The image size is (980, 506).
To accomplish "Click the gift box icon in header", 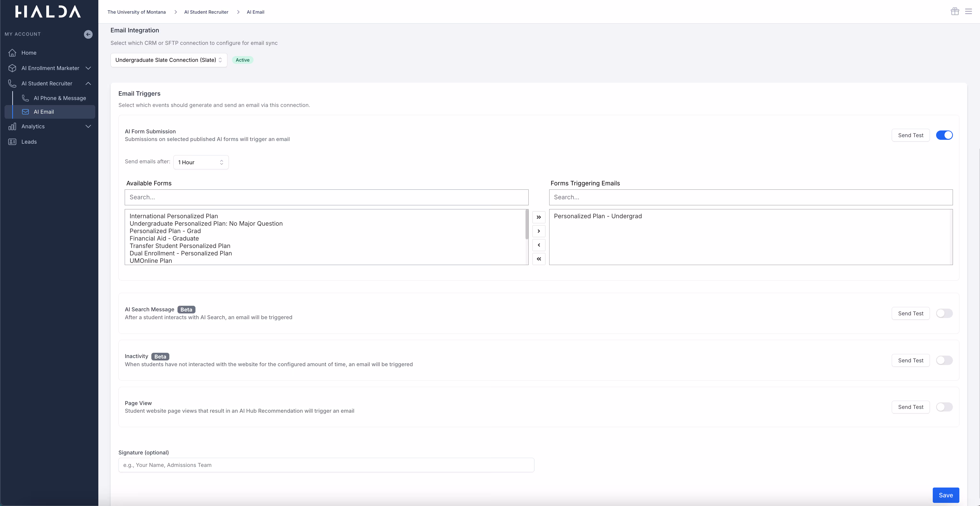I will click(955, 12).
